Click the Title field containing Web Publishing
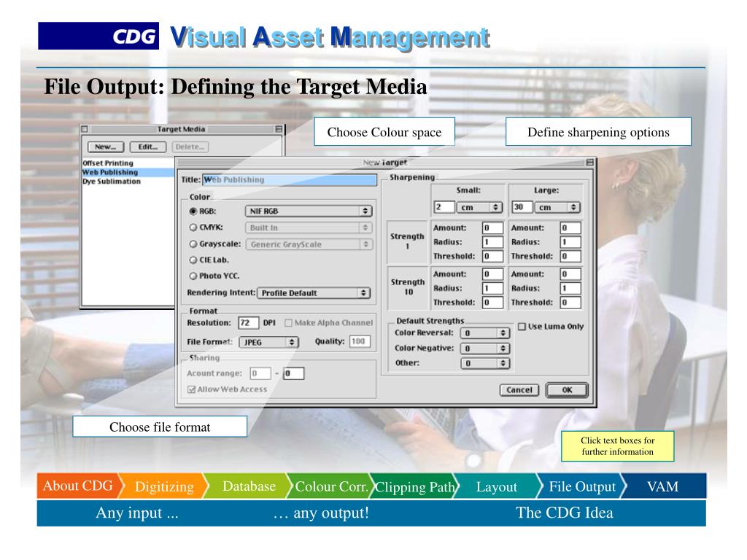Screen dimensions: 747x560 (290, 179)
